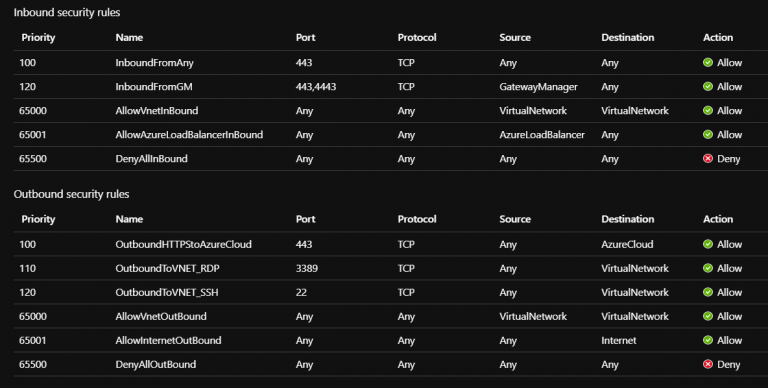Select the AllowVnetInBound rule row

pos(390,111)
